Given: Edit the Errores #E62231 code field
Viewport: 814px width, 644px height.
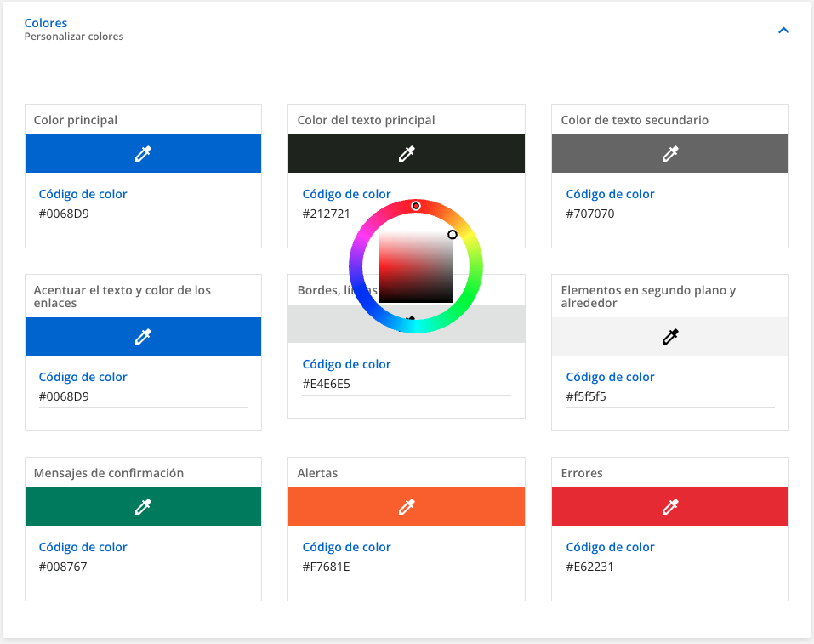Looking at the screenshot, I should pyautogui.click(x=670, y=567).
